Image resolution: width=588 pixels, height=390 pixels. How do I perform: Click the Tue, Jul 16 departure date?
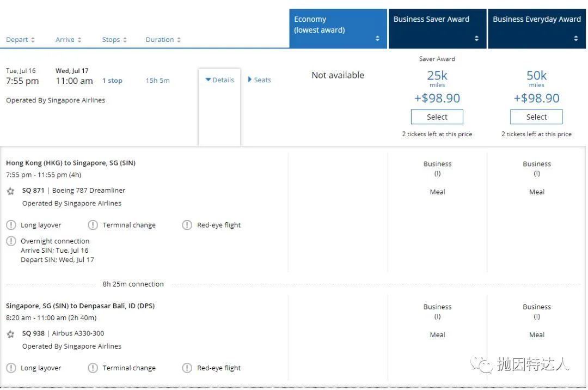click(21, 70)
